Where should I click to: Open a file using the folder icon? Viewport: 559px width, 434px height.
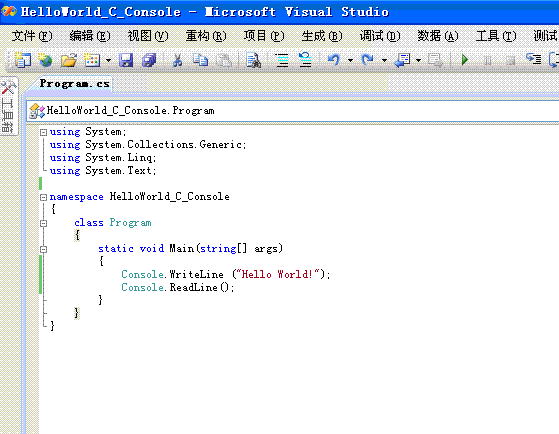click(x=68, y=60)
